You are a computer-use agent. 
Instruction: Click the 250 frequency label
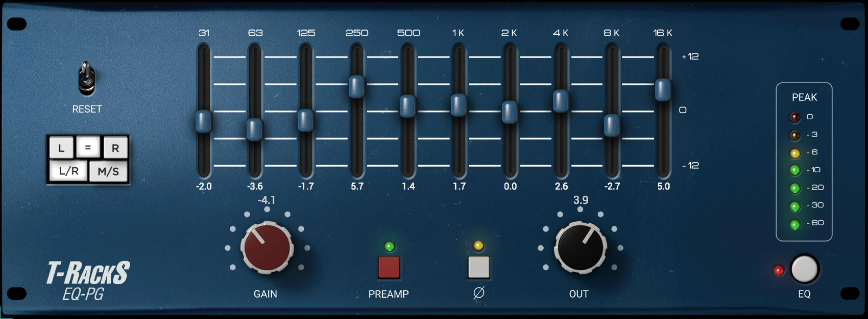point(357,33)
